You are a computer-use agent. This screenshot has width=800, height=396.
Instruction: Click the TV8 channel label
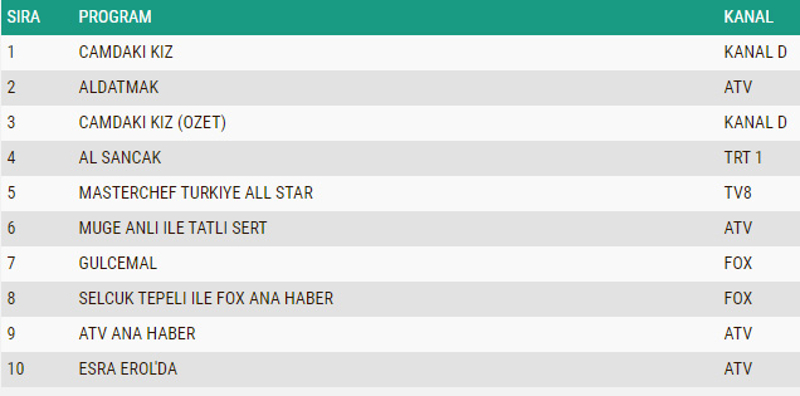pos(737,193)
